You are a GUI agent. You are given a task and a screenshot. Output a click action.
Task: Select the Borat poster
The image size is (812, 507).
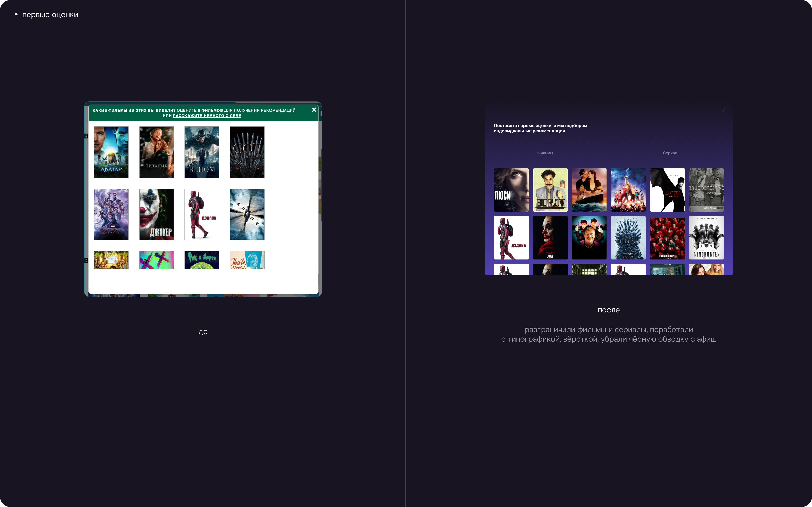tap(550, 190)
